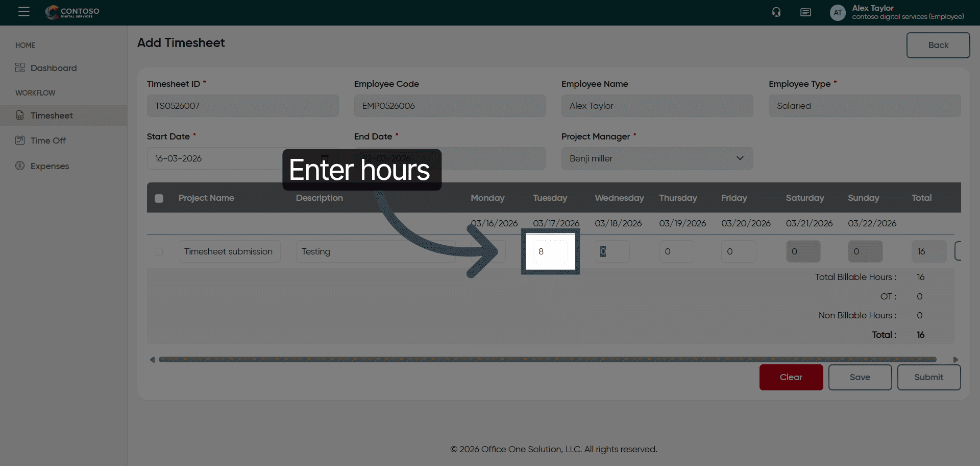Click the AT user avatar
Image resolution: width=980 pixels, height=466 pixels.
838,13
